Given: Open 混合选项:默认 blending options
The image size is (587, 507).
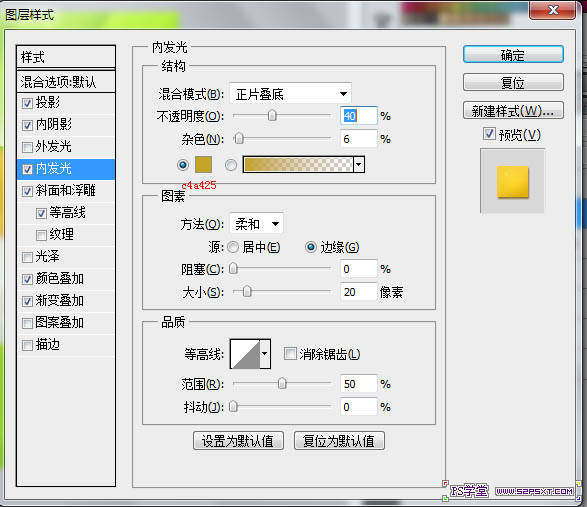Looking at the screenshot, I should point(66,82).
